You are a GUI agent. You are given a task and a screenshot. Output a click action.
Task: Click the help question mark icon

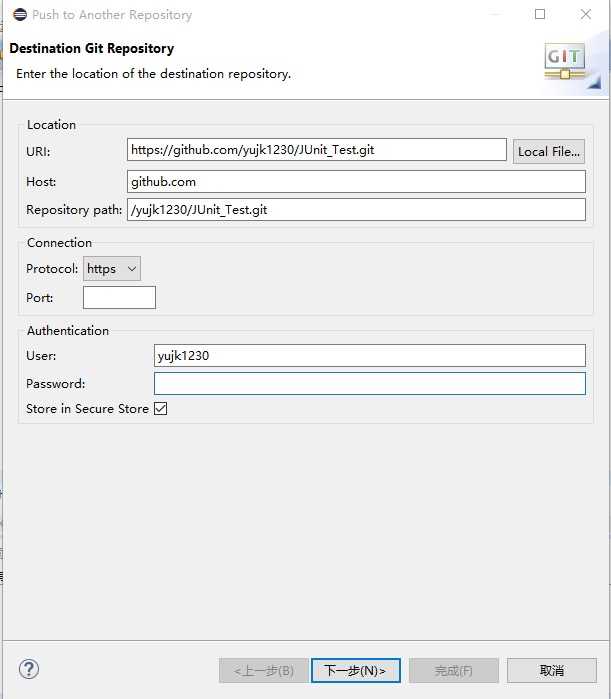29,669
